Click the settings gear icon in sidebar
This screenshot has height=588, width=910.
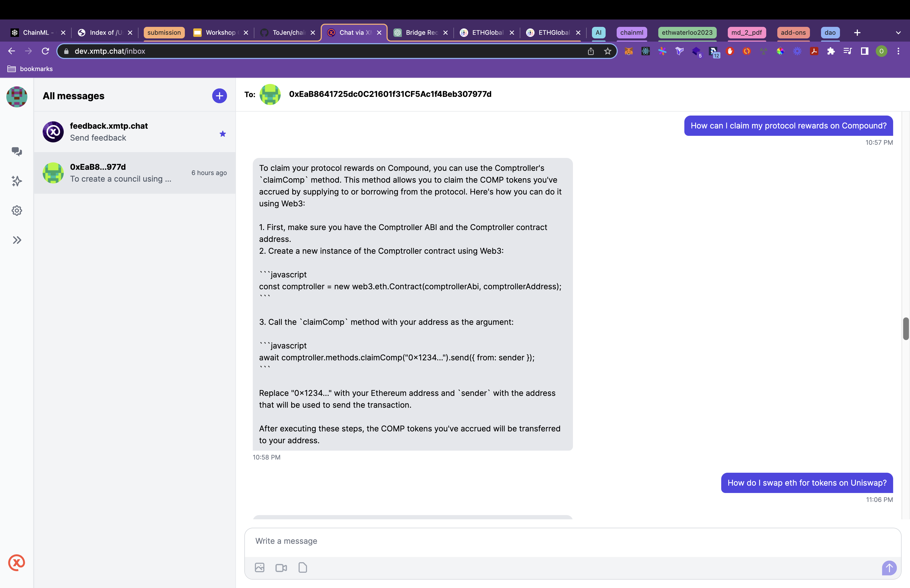(17, 210)
